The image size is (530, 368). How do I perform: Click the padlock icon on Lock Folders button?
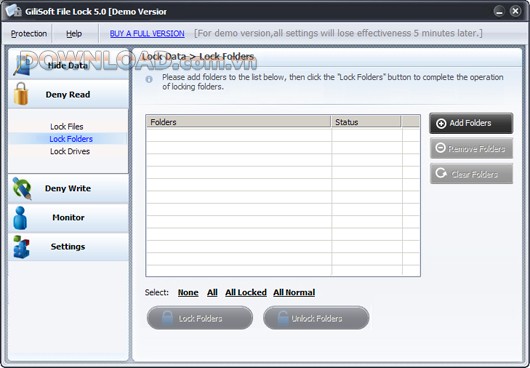coord(167,318)
